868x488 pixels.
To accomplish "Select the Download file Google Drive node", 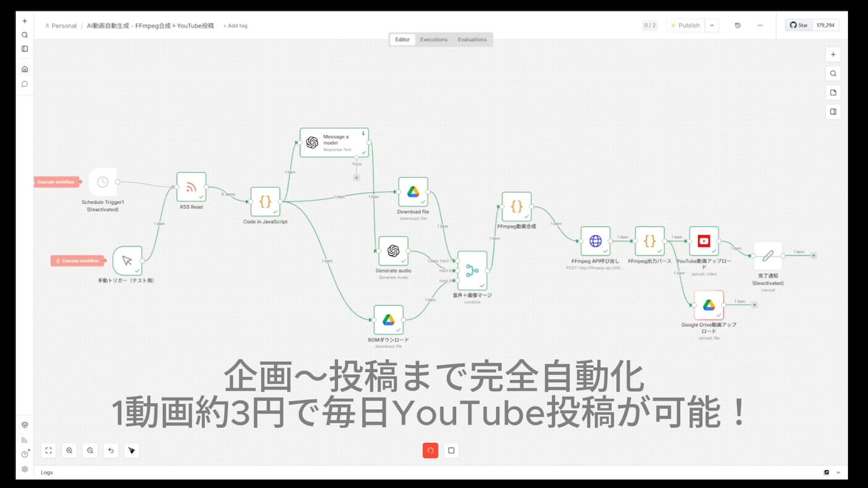I will coord(413,192).
